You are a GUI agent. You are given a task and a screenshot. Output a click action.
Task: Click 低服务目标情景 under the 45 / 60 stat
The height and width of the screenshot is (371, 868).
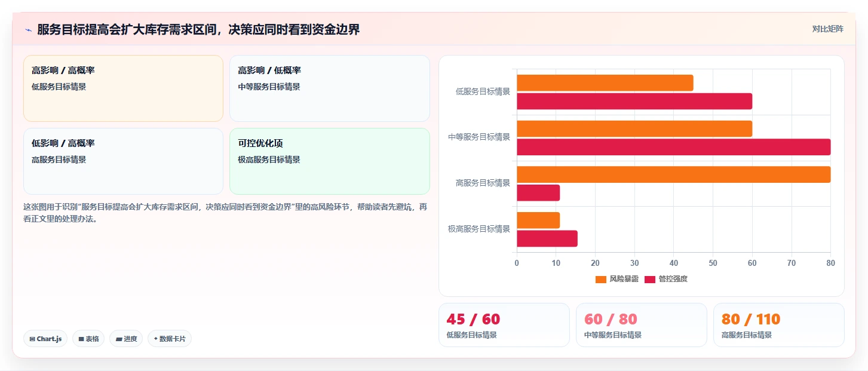(471, 335)
